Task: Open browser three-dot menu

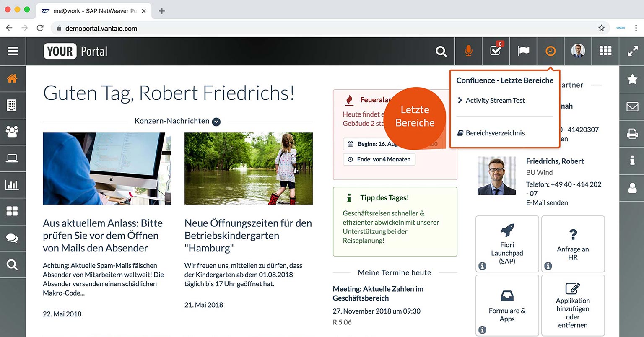Action: coord(636,28)
